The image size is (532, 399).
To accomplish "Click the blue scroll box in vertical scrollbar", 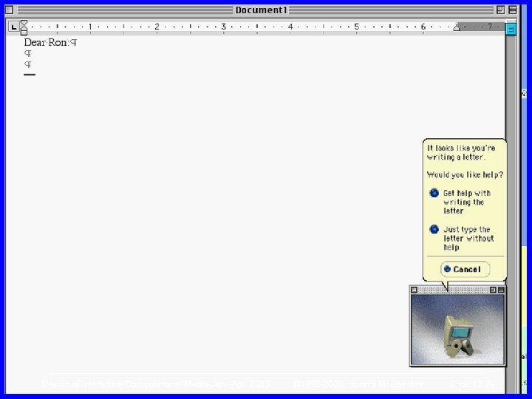I will coord(511,29).
